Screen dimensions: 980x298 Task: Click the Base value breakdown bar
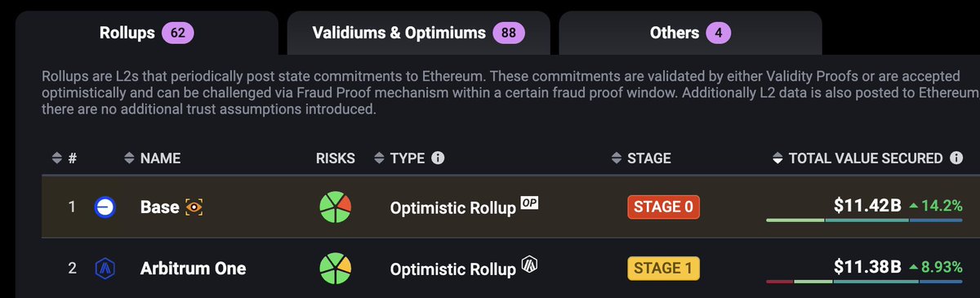tap(864, 220)
